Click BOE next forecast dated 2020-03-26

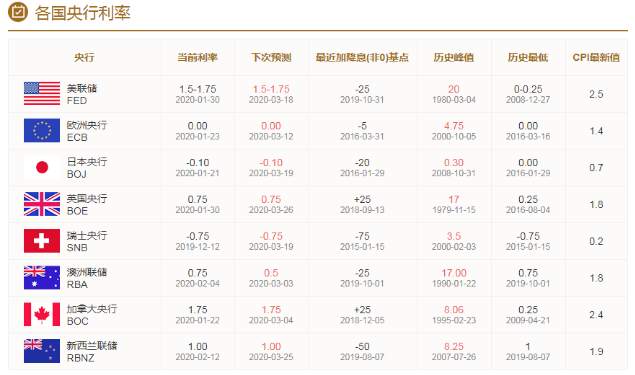tap(271, 205)
